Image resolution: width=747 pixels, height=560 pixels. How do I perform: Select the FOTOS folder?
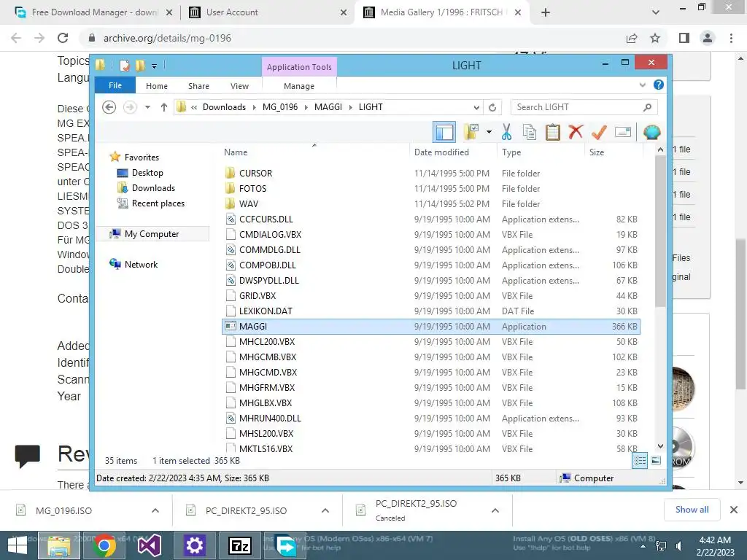[x=430, y=189]
